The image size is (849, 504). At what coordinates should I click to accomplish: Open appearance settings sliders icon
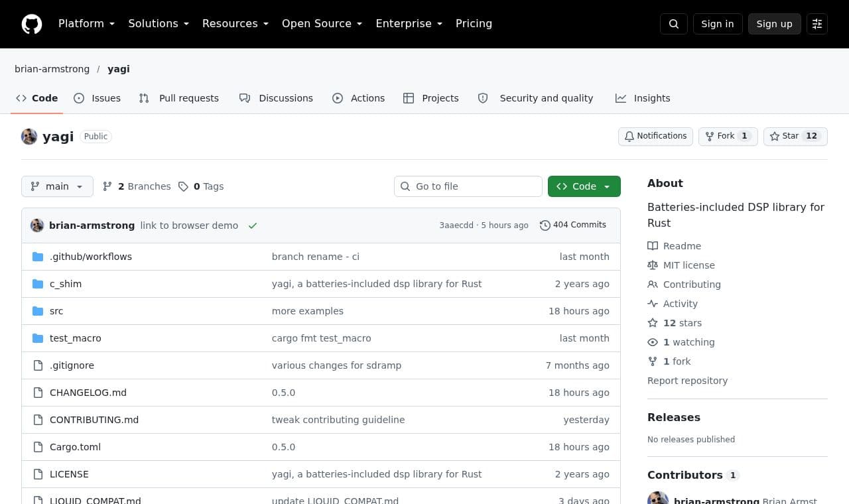[x=817, y=24]
